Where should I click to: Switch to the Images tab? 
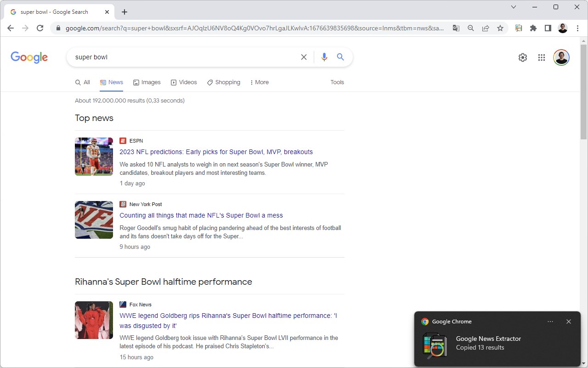point(147,82)
